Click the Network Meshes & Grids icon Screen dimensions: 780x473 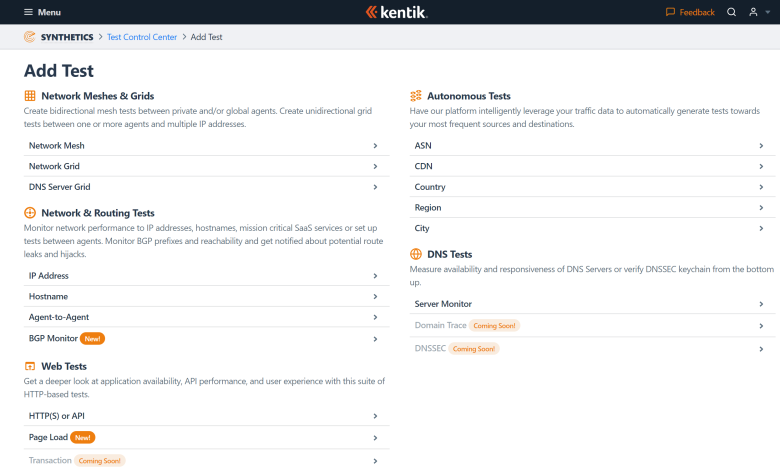pos(30,96)
